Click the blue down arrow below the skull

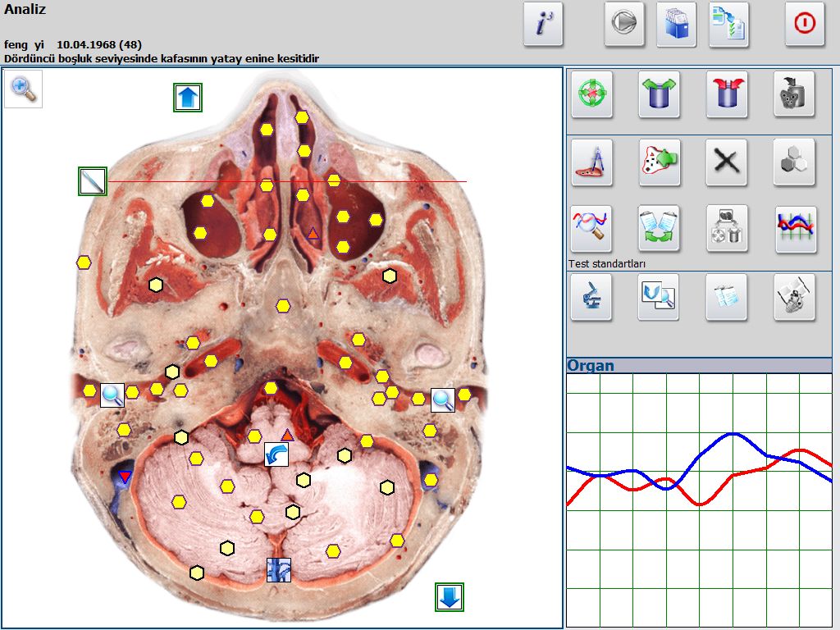pos(450,597)
